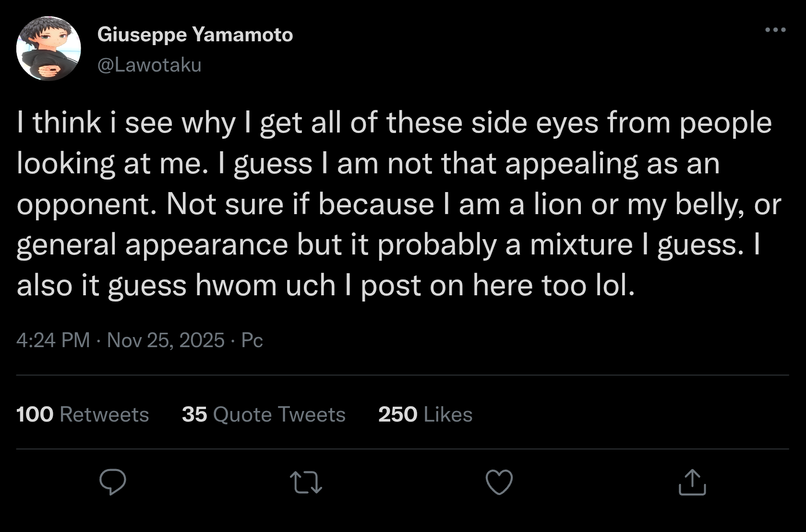
Task: Retweet this post using the arrows icon
Action: 306,483
